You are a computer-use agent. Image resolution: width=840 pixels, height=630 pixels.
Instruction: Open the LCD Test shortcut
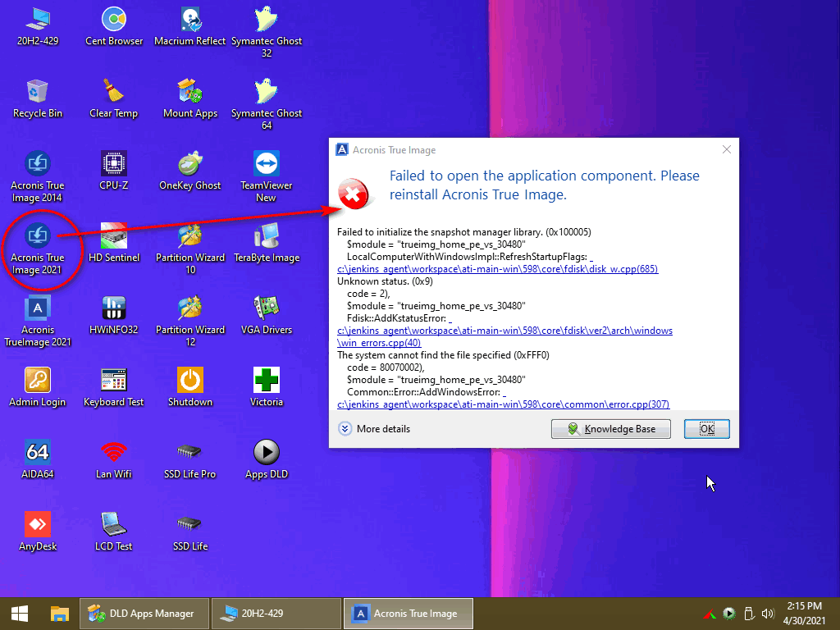pyautogui.click(x=113, y=532)
